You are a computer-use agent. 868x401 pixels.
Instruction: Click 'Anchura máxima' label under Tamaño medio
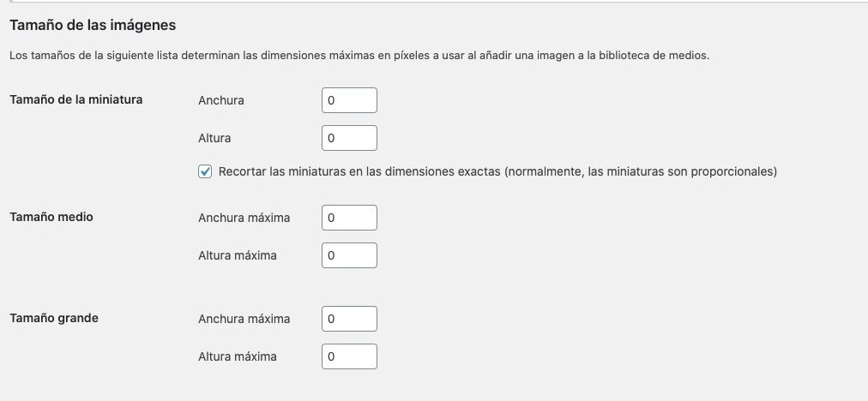coord(244,218)
